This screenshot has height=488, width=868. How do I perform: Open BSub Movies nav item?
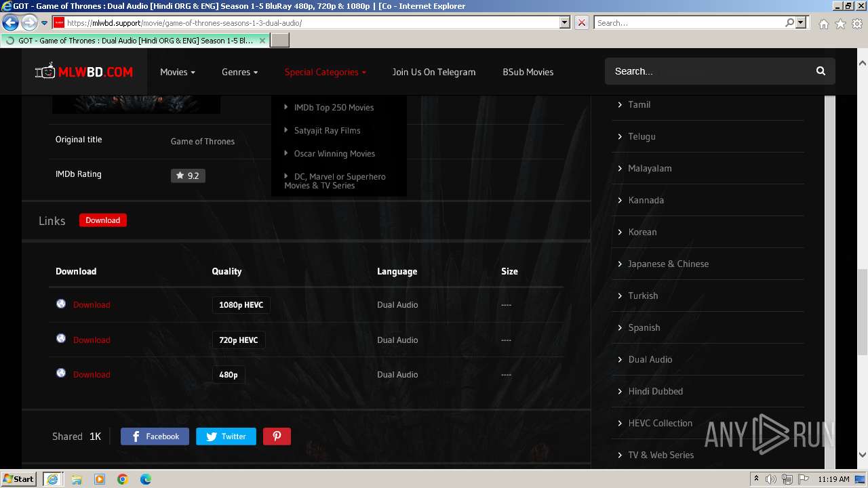[528, 72]
